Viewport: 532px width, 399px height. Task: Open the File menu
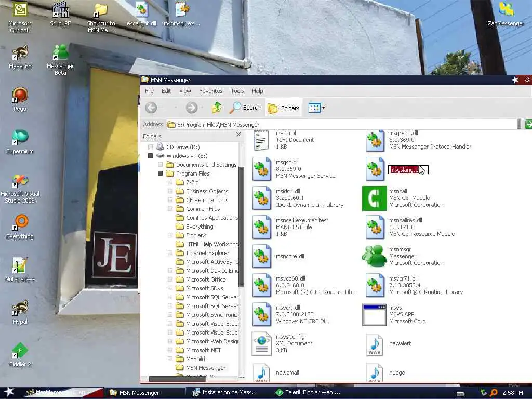(149, 91)
